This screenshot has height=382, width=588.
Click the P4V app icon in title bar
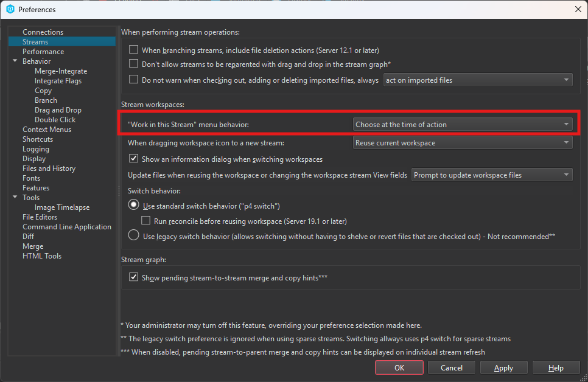[x=10, y=9]
